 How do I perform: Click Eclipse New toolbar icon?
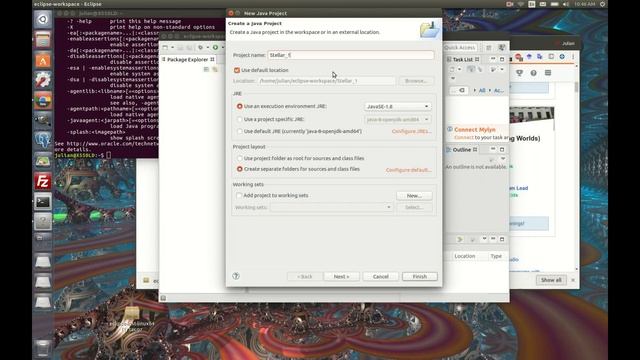(x=165, y=48)
